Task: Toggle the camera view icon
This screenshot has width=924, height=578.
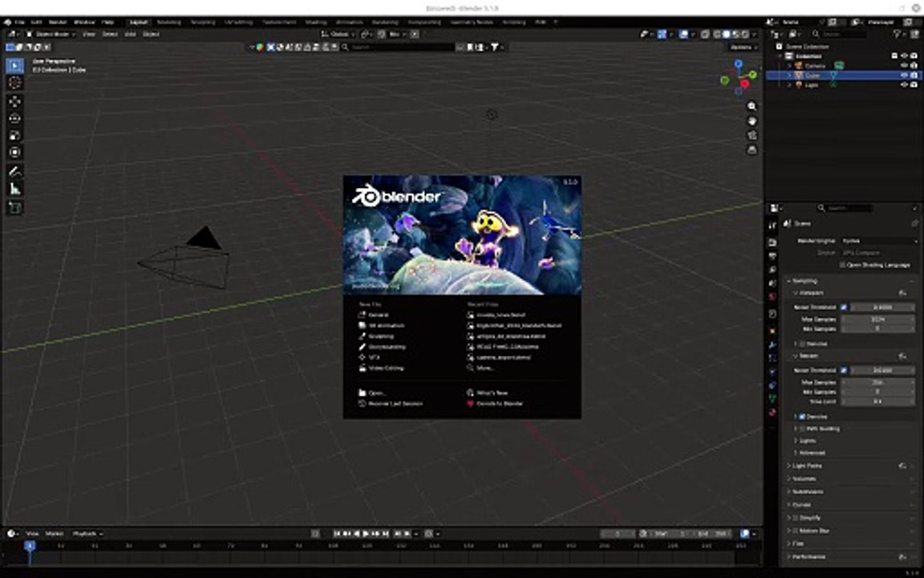Action: pos(752,136)
